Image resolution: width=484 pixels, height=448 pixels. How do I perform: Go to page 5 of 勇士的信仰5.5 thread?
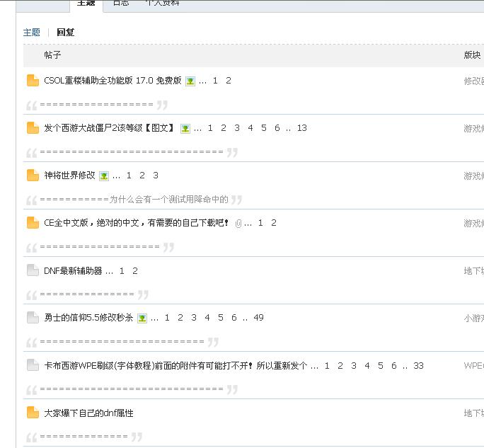[x=221, y=317]
